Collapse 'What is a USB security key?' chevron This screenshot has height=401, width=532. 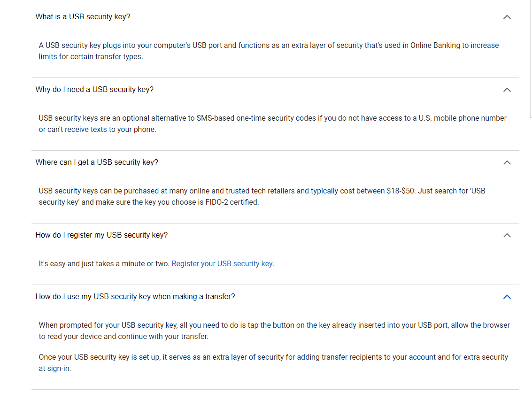coord(507,17)
